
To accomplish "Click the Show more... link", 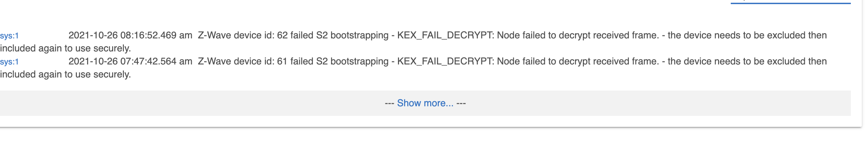I will (x=425, y=103).
